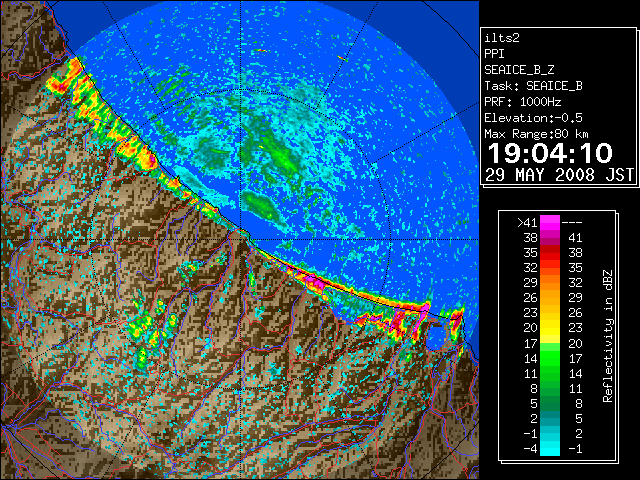Click the magenta >41 legend swatch
The height and width of the screenshot is (480, 640).
tap(550, 222)
